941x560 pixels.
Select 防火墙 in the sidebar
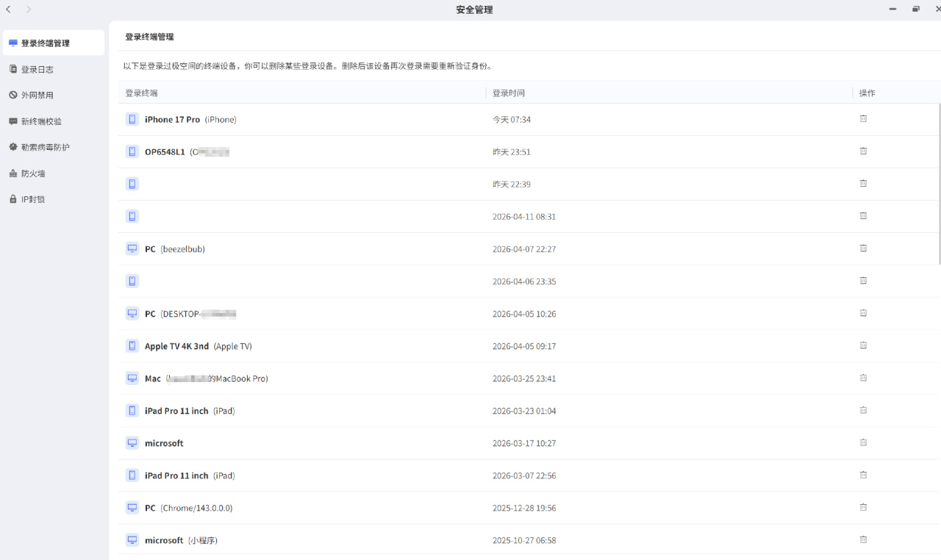[53, 173]
